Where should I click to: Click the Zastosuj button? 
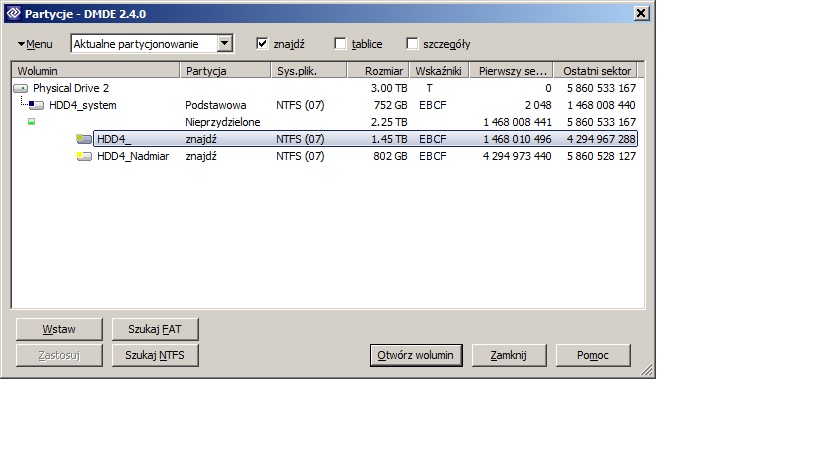click(59, 356)
